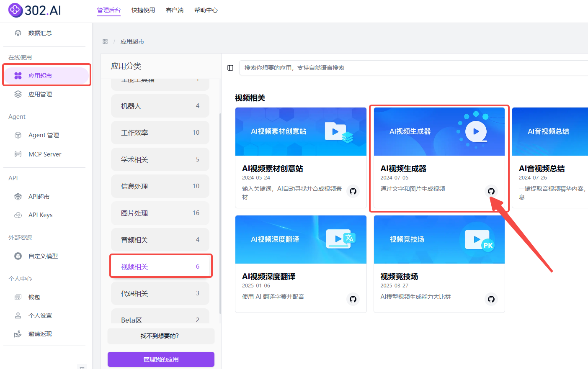Select the 音频相关 category

click(160, 240)
